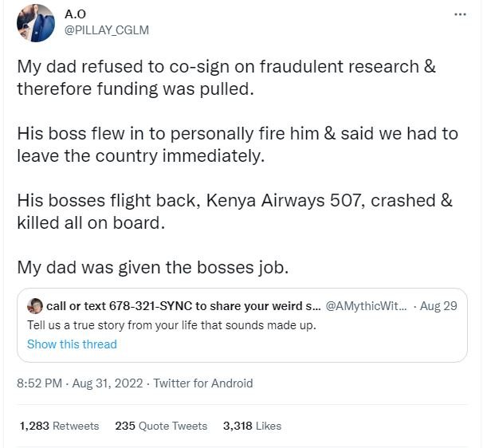
Task: Click the "My dad was given the bosses job" line
Action: (152, 267)
